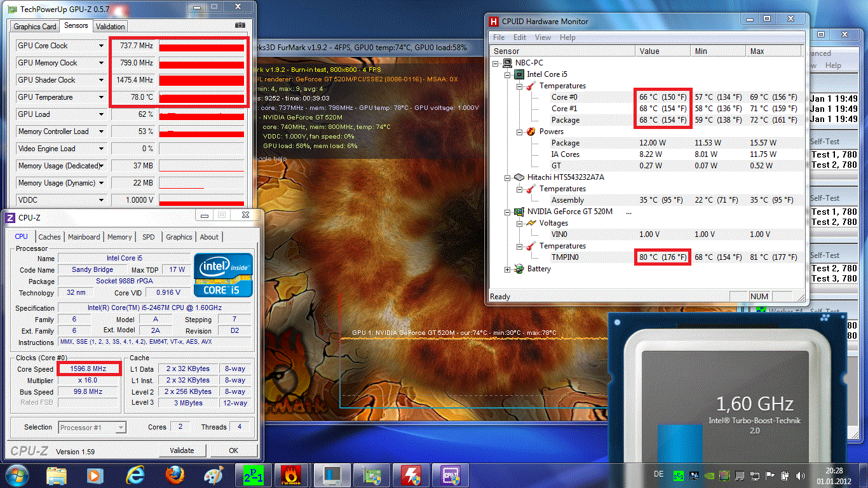Click the Hitachi hard drive icon
Viewport: 868px width, 488px height.
click(x=519, y=177)
